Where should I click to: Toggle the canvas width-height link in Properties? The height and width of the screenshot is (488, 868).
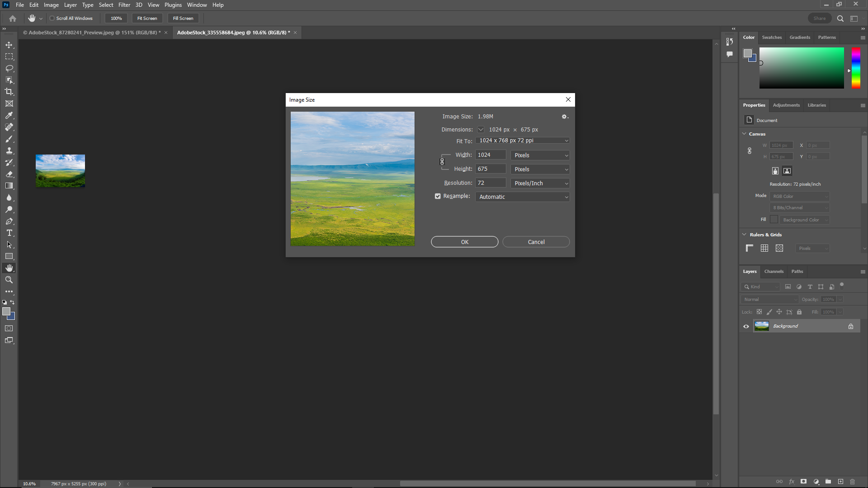750,151
